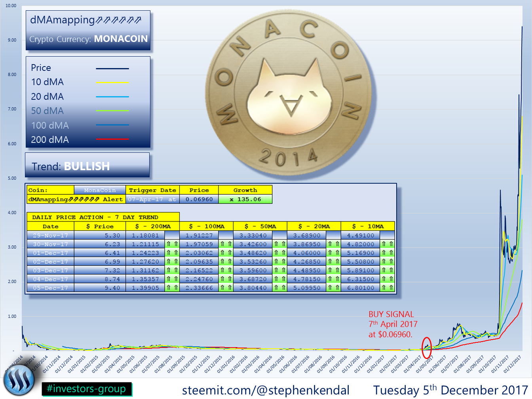Click the Crypto Currency: MONACOIN label

88,39
